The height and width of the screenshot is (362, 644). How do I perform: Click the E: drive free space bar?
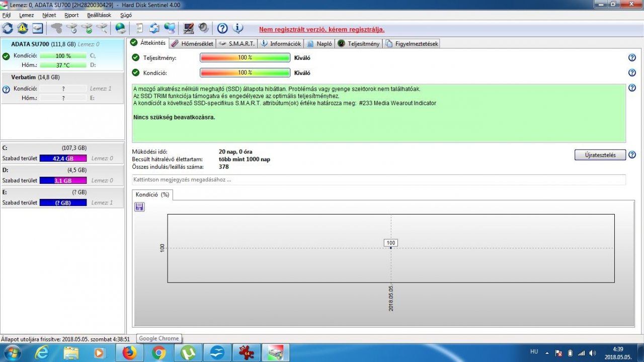63,202
